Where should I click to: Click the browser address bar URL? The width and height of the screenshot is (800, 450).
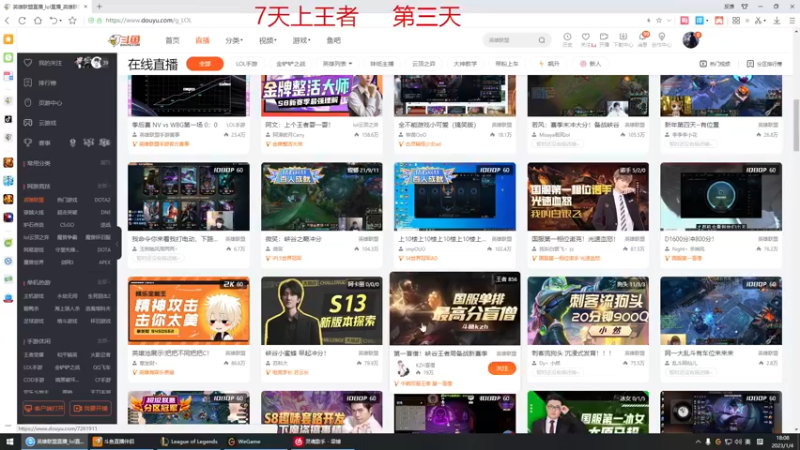[148, 20]
